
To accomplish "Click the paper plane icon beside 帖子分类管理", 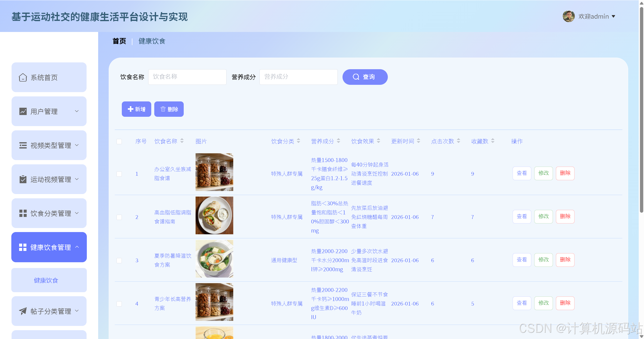I will point(23,311).
